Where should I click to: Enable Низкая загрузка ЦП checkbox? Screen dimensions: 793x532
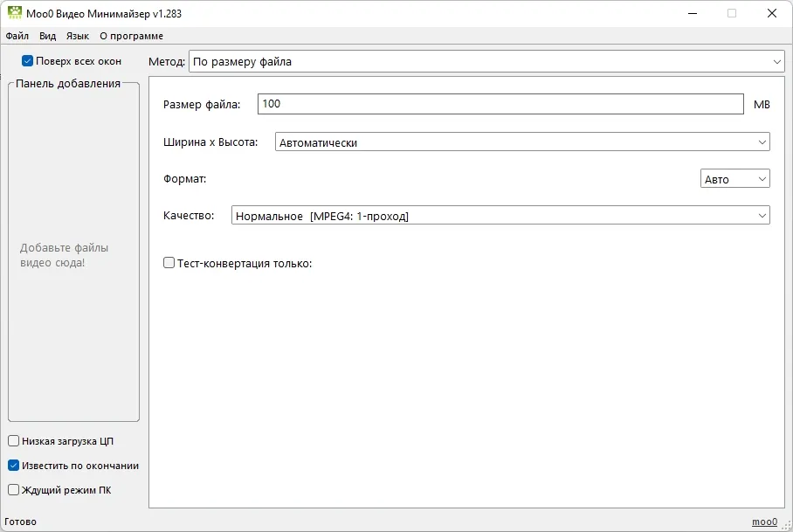click(14, 441)
